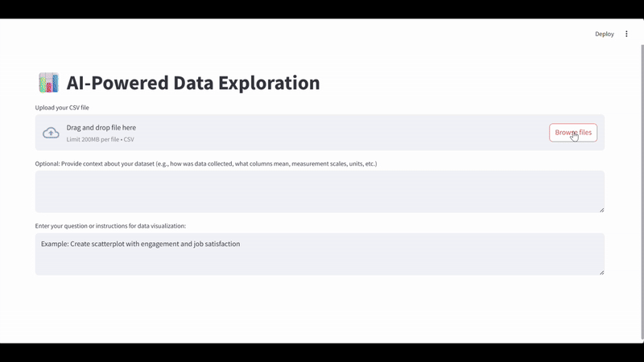Click the question box resize handle
This screenshot has width=644, height=362.
pos(601,272)
